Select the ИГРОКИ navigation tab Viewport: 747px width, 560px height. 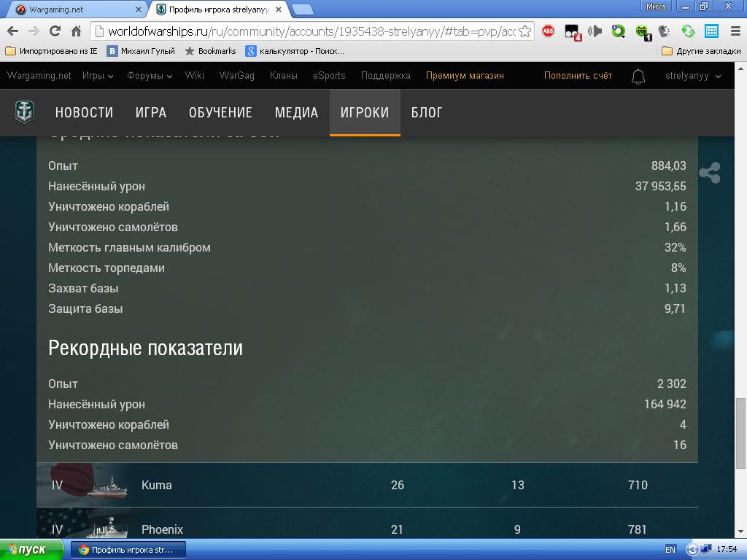pos(365,112)
